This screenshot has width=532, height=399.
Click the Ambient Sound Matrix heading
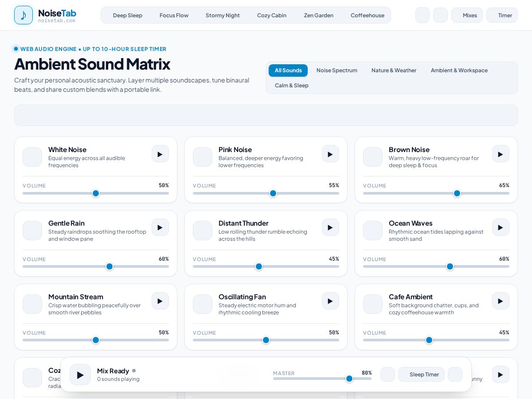point(92,64)
